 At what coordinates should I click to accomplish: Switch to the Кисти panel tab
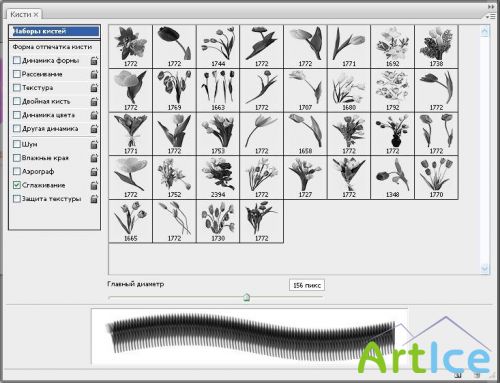point(21,14)
